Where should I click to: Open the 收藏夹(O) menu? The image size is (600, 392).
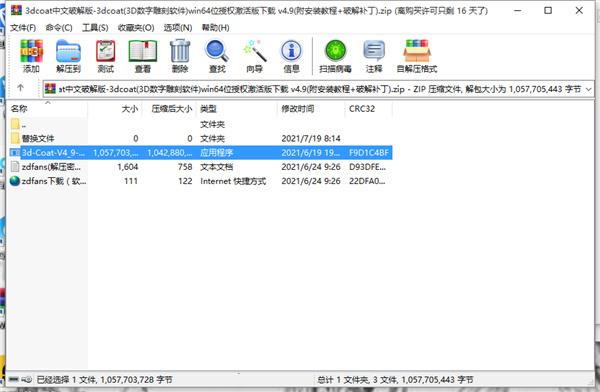click(136, 28)
